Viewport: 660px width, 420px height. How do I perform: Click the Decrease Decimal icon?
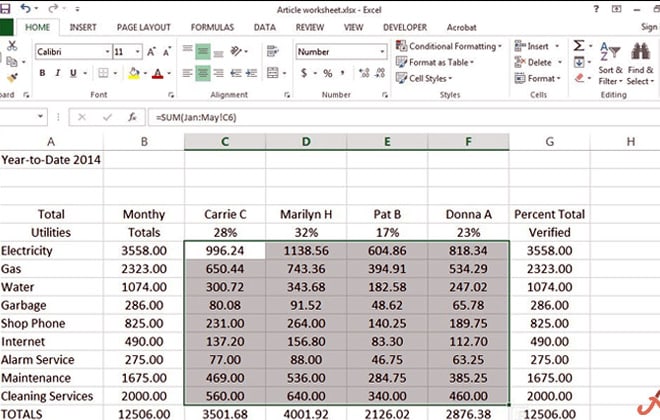(380, 73)
